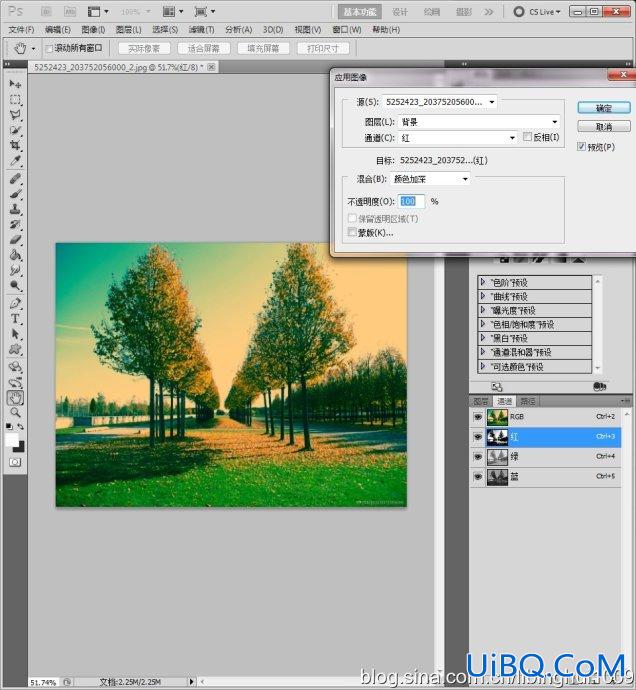The width and height of the screenshot is (636, 690).
Task: Expand the Exposure (曝光度) presets
Action: (483, 310)
